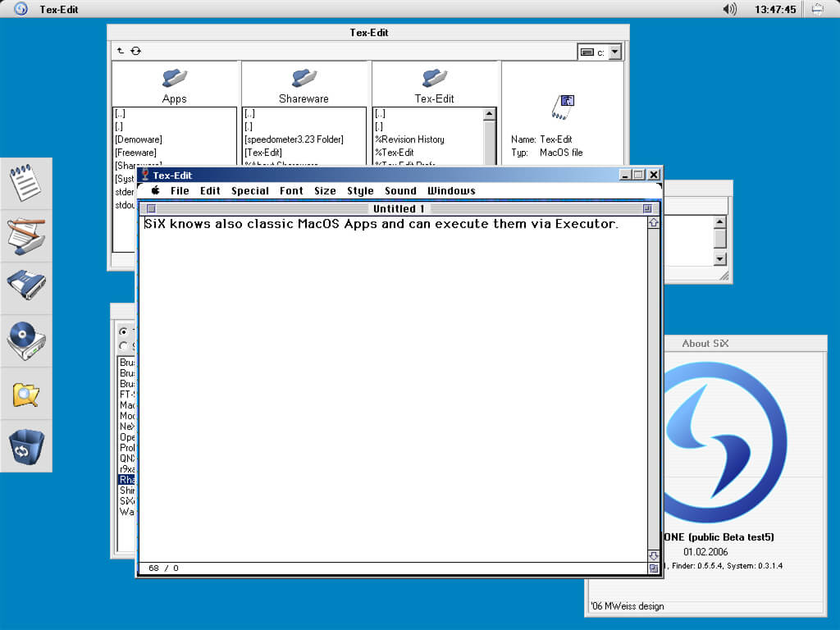Click scroll up arrow in Untitled 1 document
Image resolution: width=840 pixels, height=630 pixels.
[654, 223]
